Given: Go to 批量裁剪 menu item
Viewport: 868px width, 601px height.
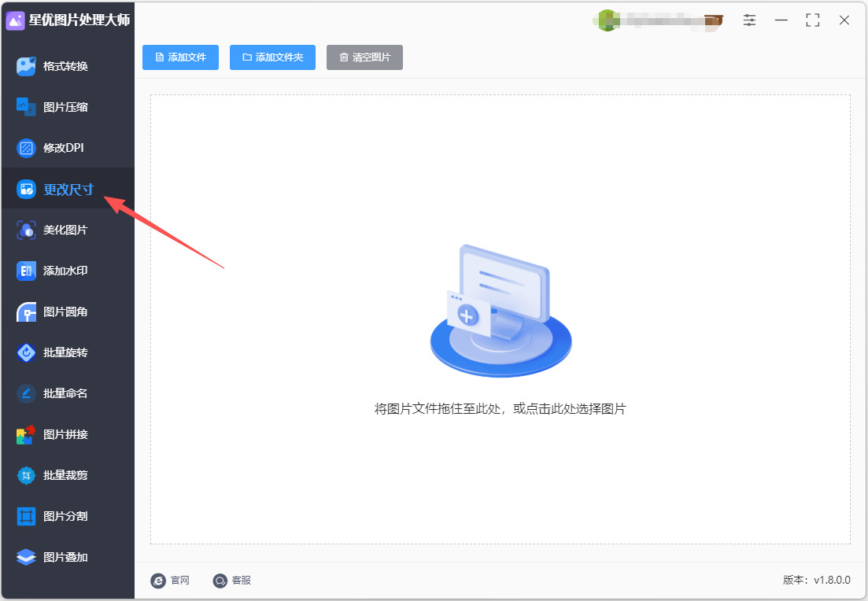Looking at the screenshot, I should click(x=68, y=475).
